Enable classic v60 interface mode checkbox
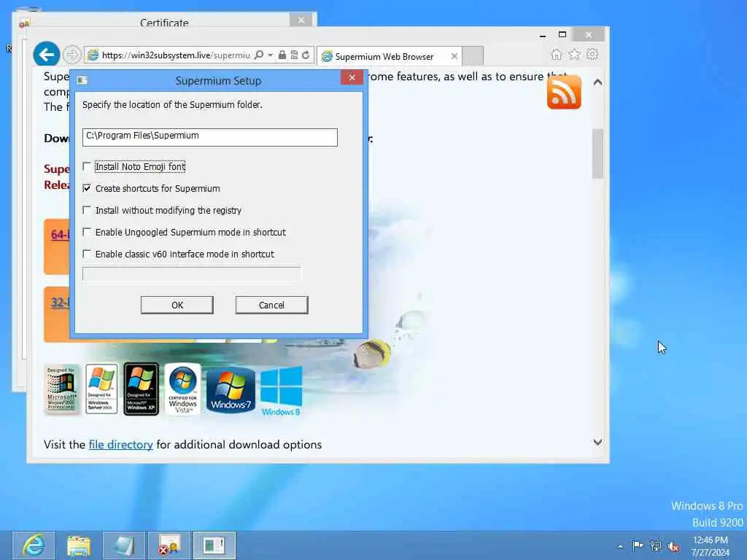 click(x=87, y=254)
